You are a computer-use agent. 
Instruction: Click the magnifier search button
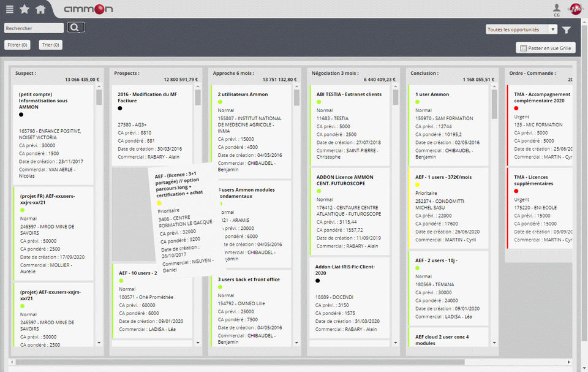[75, 28]
